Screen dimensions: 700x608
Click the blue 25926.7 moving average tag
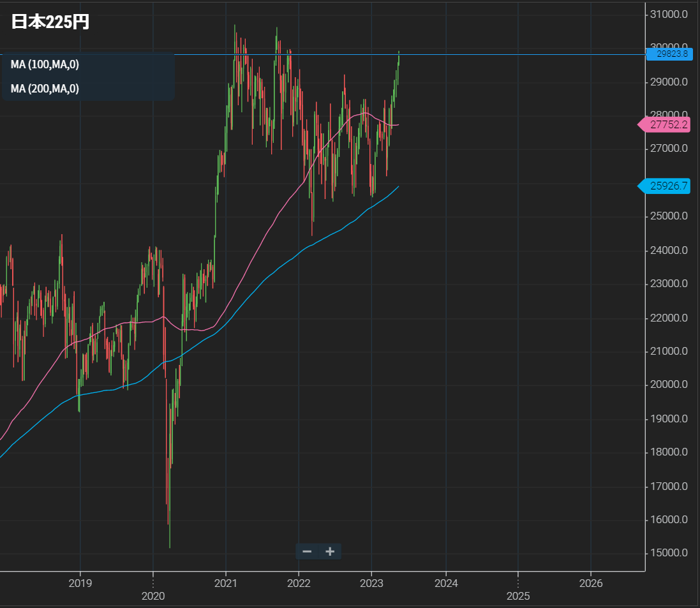667,186
